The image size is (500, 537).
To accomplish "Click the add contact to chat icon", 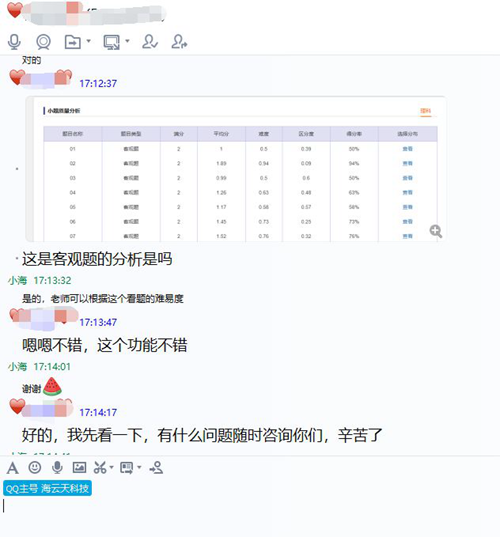I will (150, 41).
